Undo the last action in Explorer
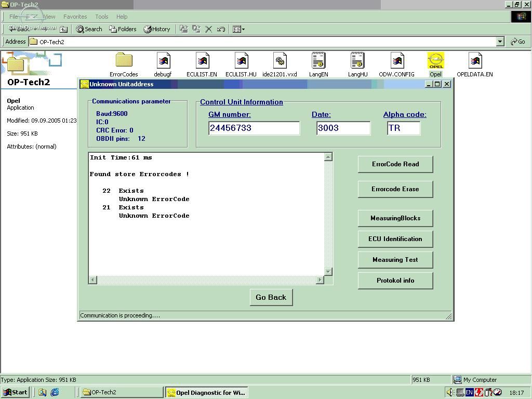Image resolution: width=532 pixels, height=399 pixels. click(x=221, y=29)
